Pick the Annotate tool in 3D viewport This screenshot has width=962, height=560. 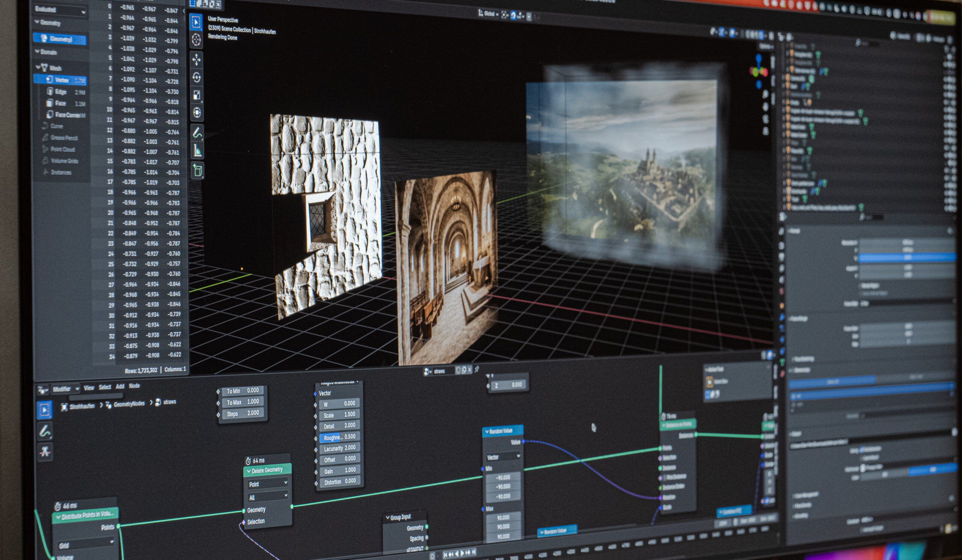pyautogui.click(x=197, y=133)
